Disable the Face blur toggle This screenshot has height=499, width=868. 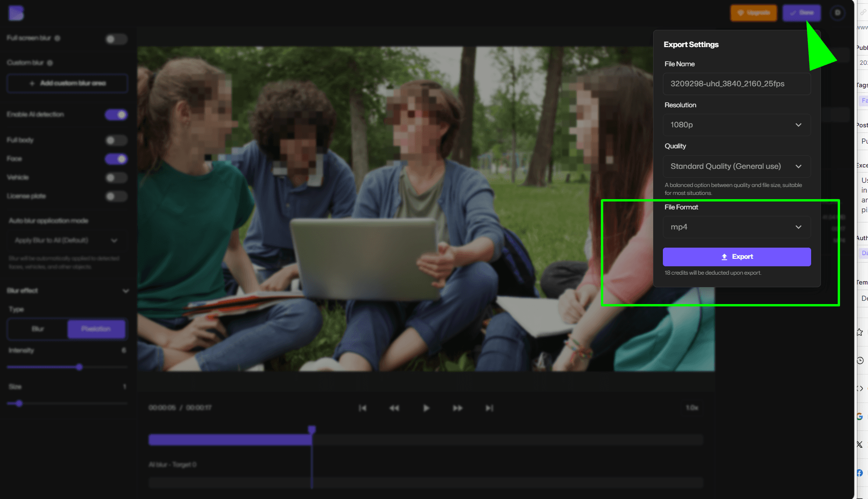[x=116, y=159]
